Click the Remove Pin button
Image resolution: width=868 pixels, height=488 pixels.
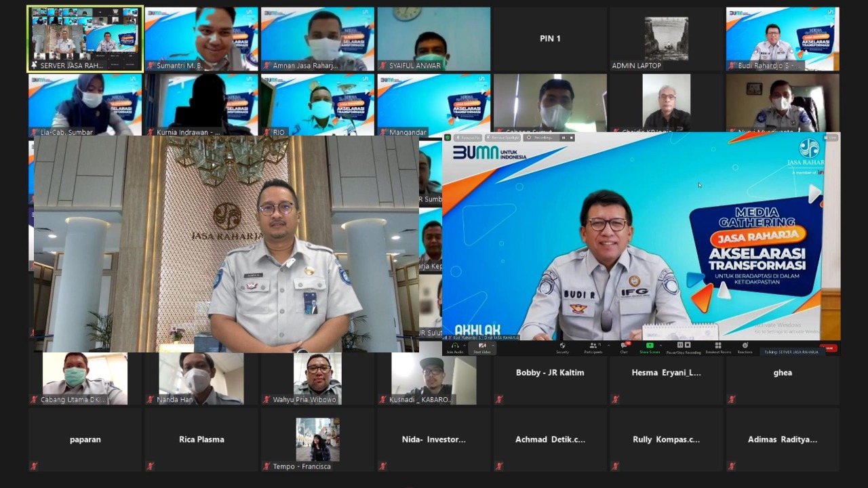click(467, 138)
